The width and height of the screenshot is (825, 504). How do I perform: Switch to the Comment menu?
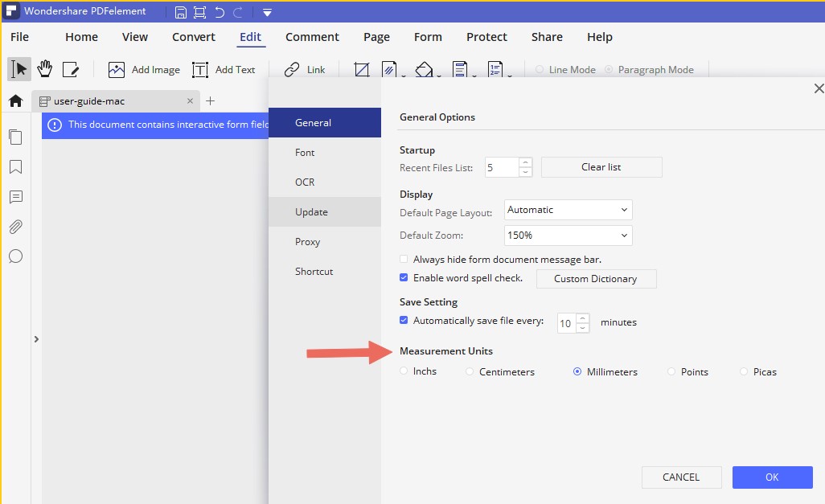point(312,37)
